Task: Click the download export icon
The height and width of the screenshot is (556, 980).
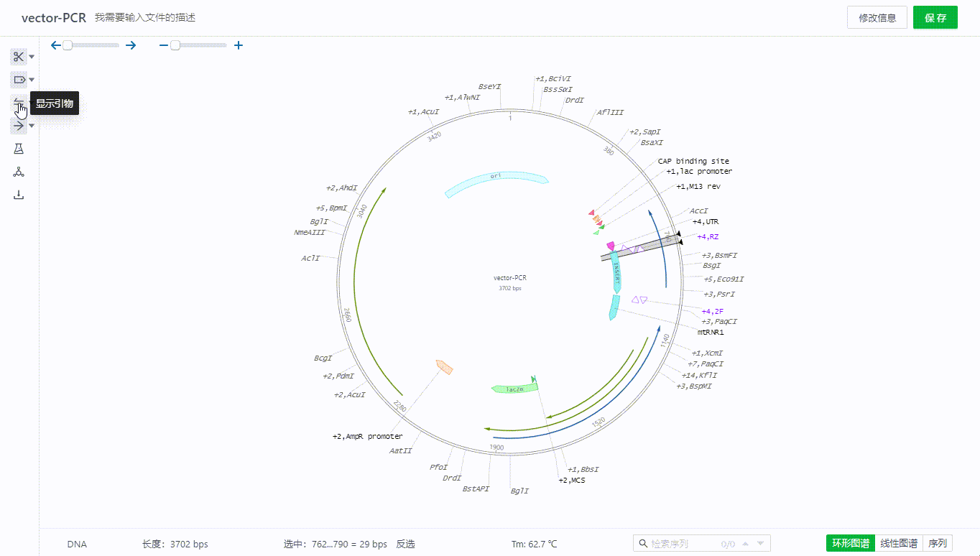Action: pyautogui.click(x=19, y=195)
